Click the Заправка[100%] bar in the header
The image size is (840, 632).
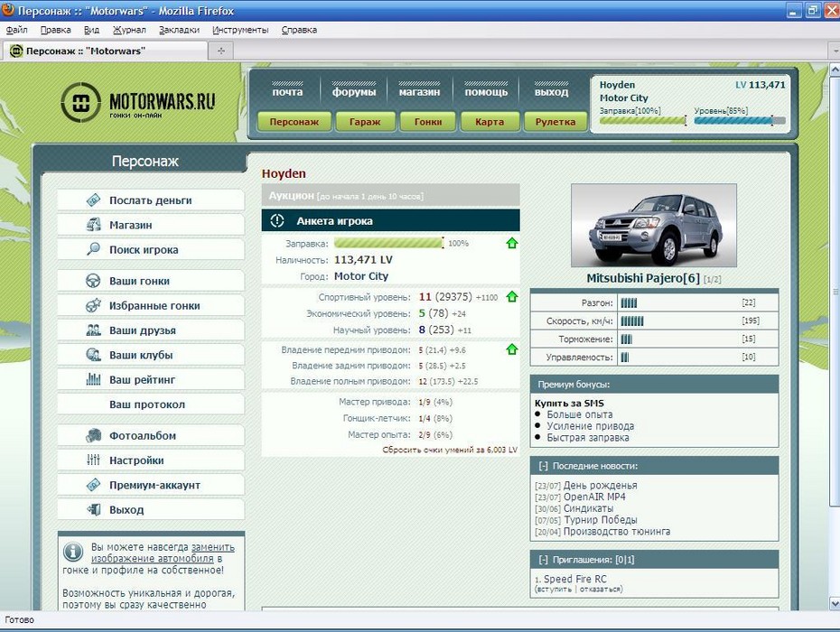pyautogui.click(x=643, y=120)
